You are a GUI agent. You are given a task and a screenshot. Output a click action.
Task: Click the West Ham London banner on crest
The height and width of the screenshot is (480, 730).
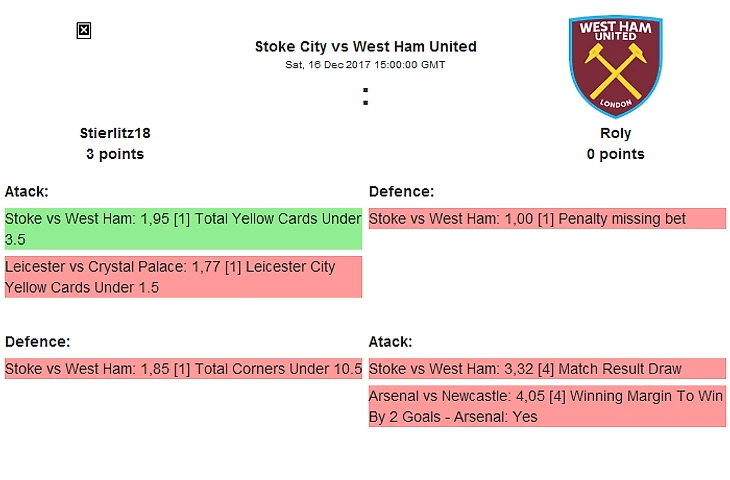(615, 104)
